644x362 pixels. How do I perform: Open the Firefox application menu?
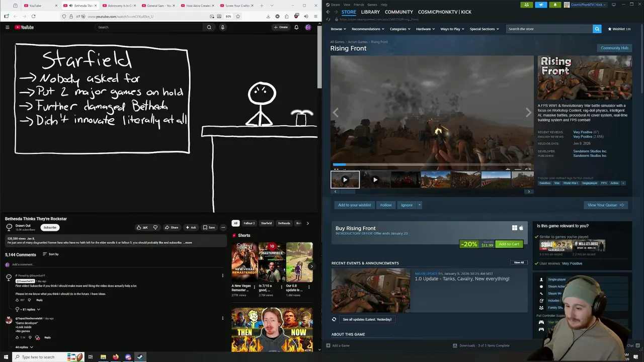pos(315,16)
